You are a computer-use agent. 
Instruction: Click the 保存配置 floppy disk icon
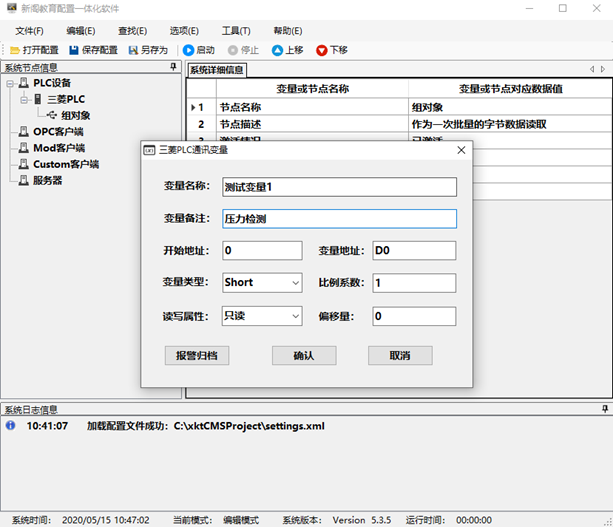point(74,50)
